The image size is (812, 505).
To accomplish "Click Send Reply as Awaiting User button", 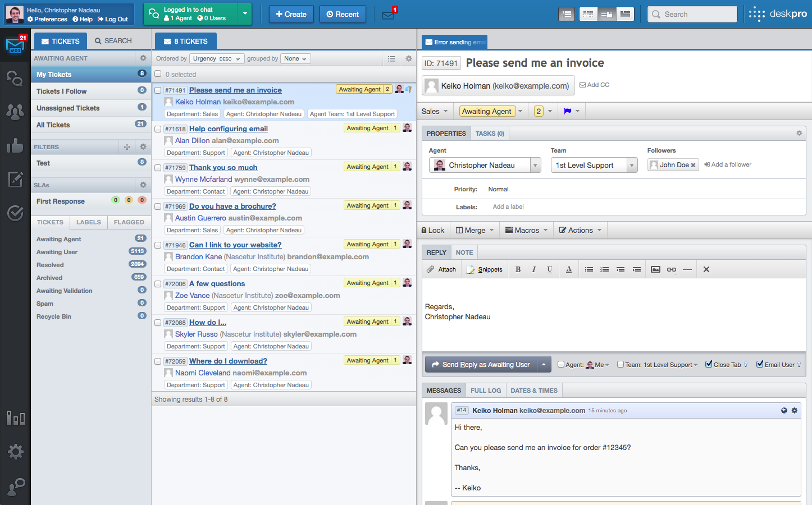I will [481, 365].
